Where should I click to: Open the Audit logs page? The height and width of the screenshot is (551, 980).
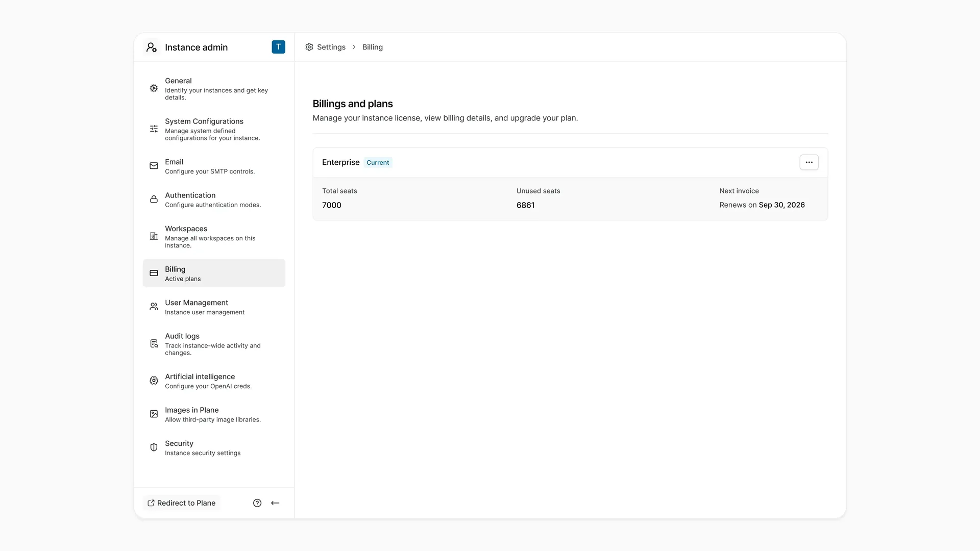pyautogui.click(x=214, y=344)
